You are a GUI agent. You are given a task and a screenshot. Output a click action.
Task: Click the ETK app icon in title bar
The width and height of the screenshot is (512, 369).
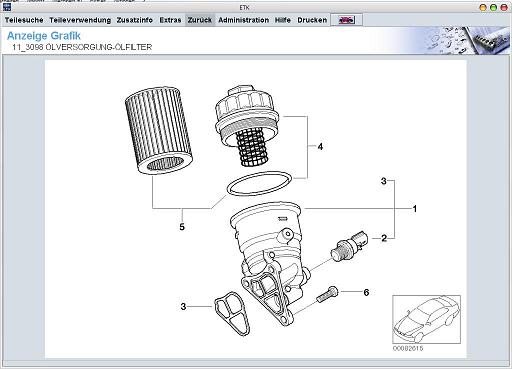[x=6, y=7]
